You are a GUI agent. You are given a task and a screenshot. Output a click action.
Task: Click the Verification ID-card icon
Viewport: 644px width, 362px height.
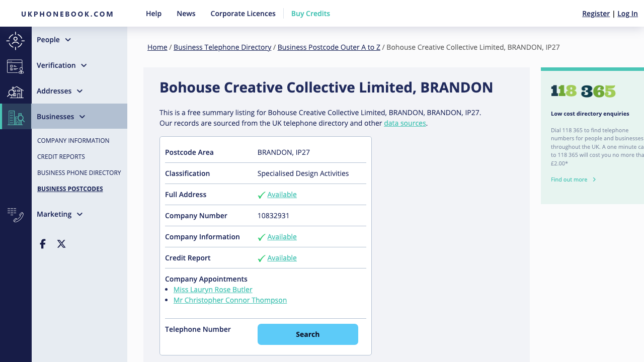16,66
